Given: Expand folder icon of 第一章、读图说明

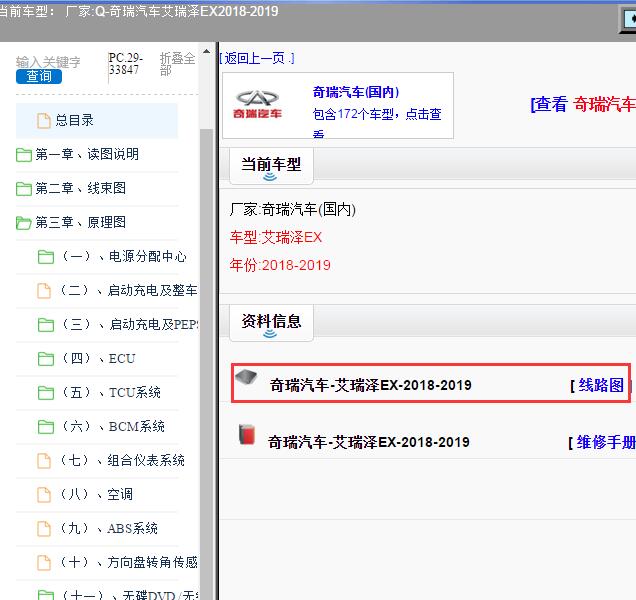Looking at the screenshot, I should (x=24, y=155).
